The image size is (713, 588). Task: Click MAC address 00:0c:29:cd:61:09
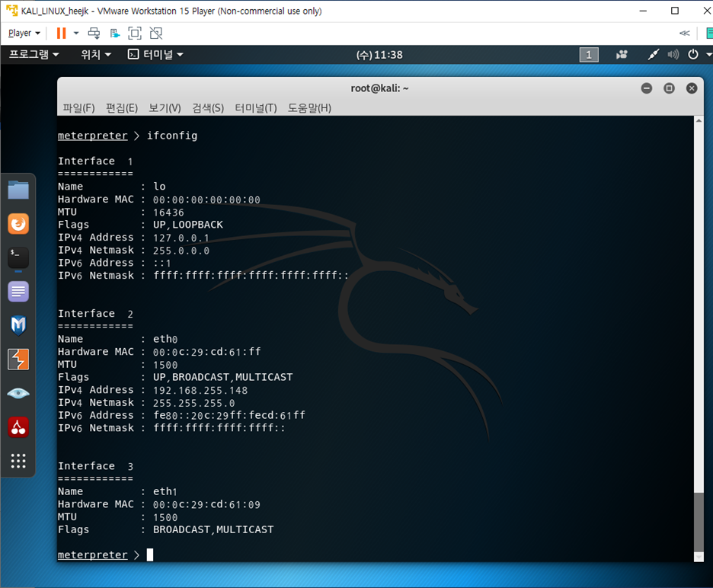pos(207,504)
